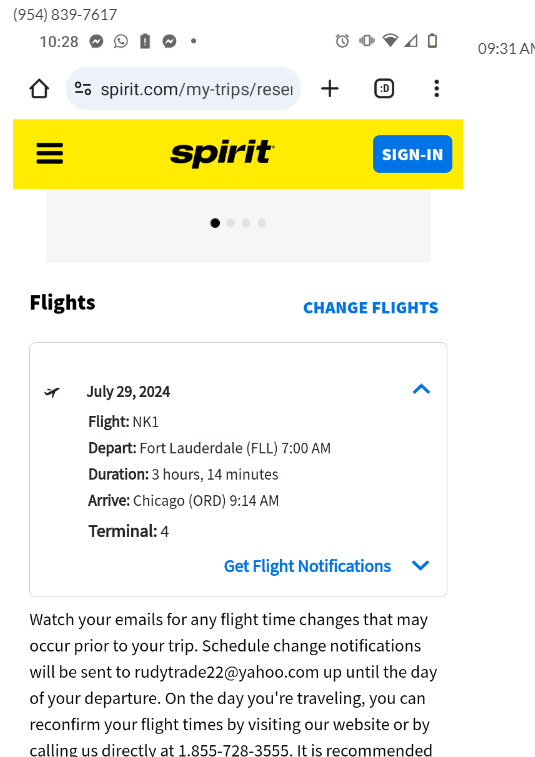Tap the alarm clock icon in status bar
The image size is (535, 757).
(342, 42)
